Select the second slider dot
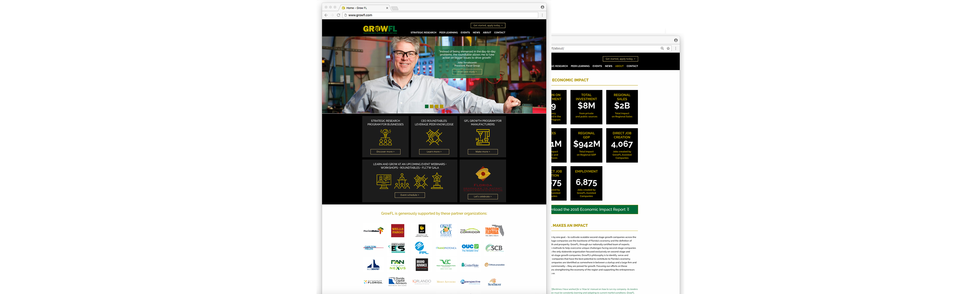 [x=431, y=106]
